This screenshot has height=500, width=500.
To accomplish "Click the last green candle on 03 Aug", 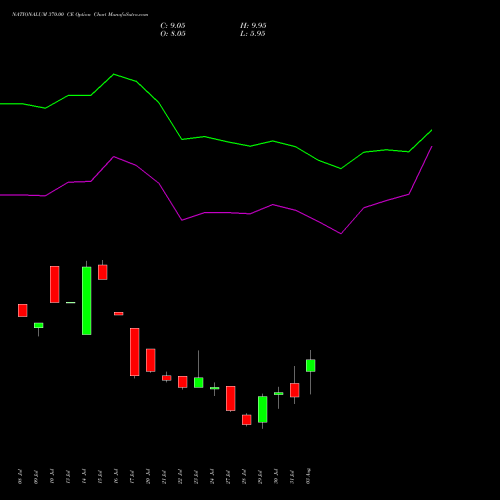I will coord(310,365).
